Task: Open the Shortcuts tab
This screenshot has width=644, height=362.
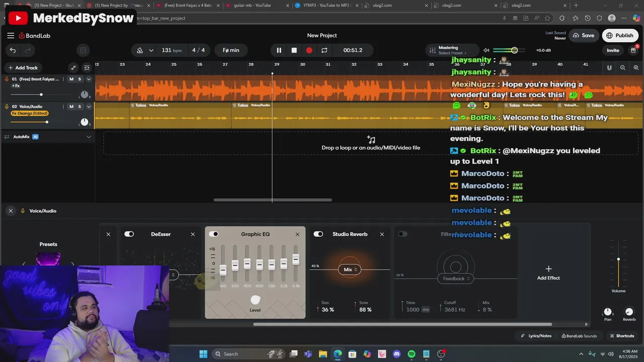Action: [x=622, y=336]
